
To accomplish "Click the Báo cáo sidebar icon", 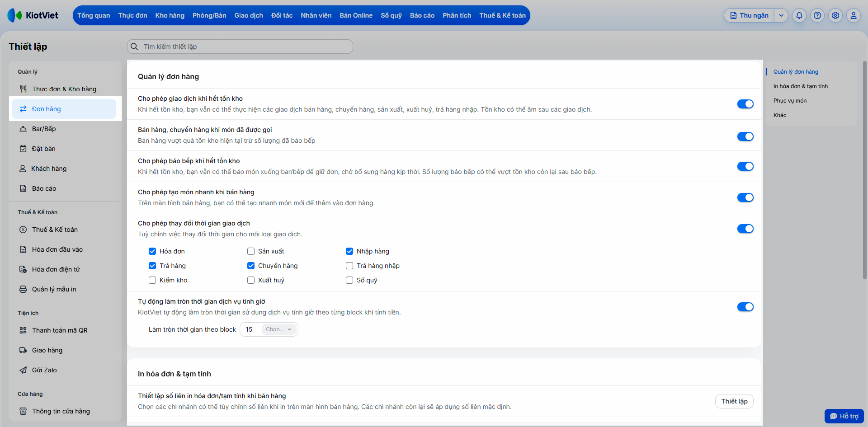I will tap(23, 188).
